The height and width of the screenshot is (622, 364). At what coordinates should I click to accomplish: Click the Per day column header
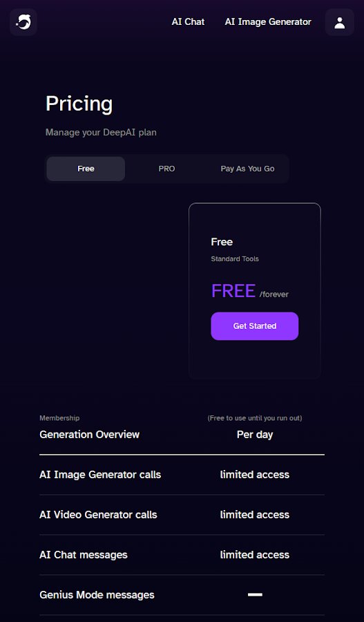[x=255, y=435]
